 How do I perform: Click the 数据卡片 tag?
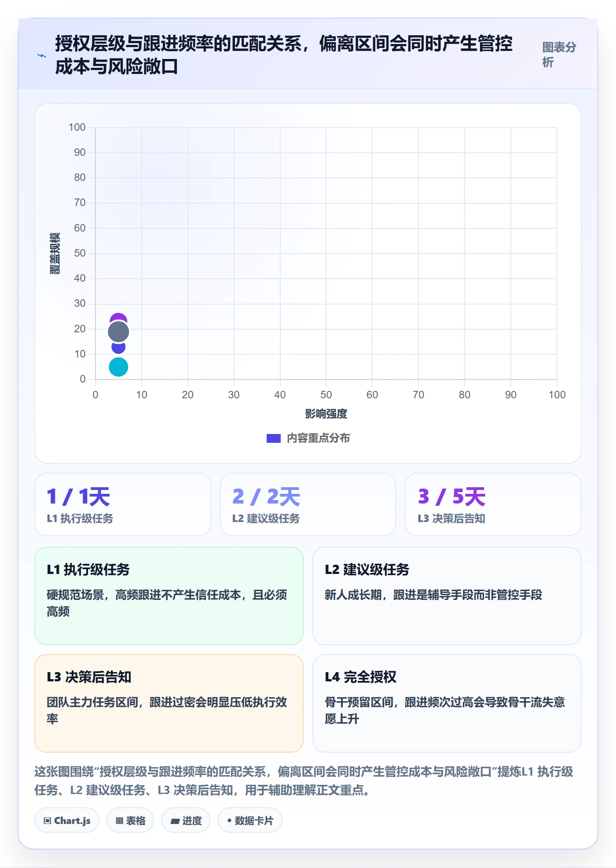(x=250, y=820)
